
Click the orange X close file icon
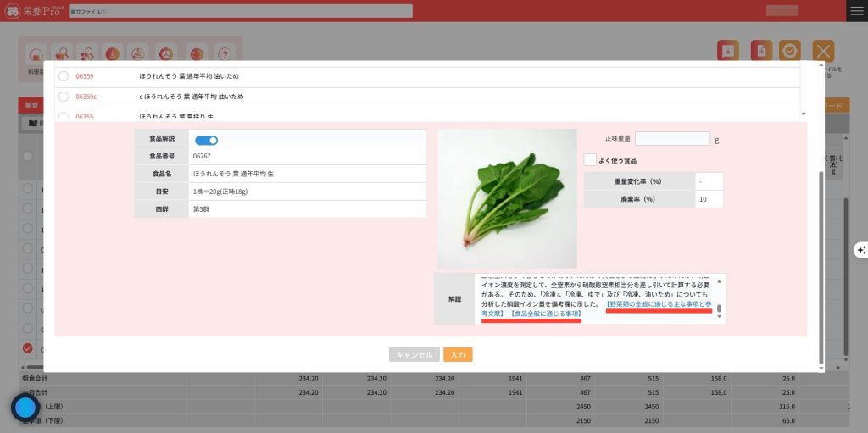pyautogui.click(x=822, y=51)
